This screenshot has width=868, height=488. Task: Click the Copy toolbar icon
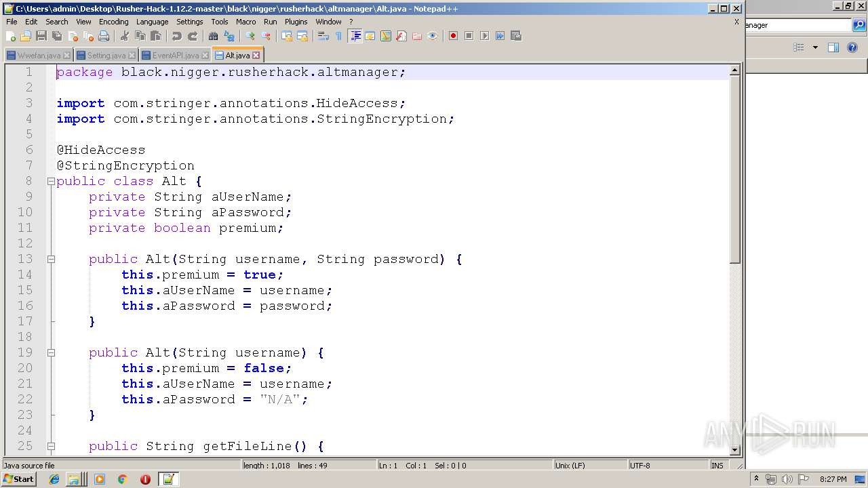pos(140,36)
